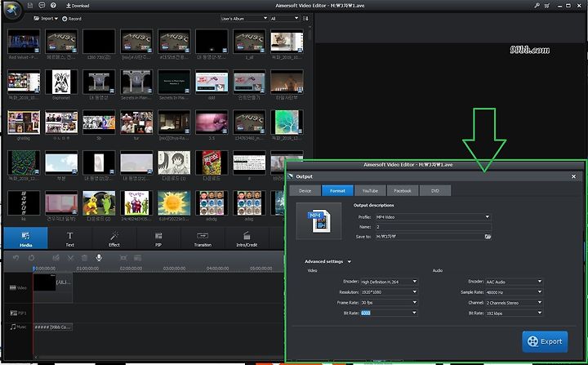Click the shopping cart purchase icon
This screenshot has height=365, width=588.
tap(547, 6)
